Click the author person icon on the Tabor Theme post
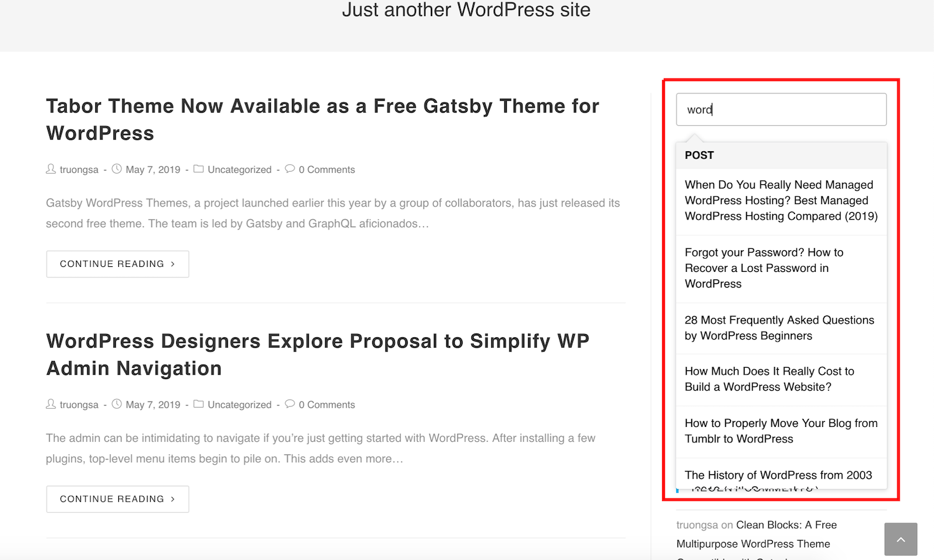Screen dimensions: 934x560 click(x=51, y=169)
